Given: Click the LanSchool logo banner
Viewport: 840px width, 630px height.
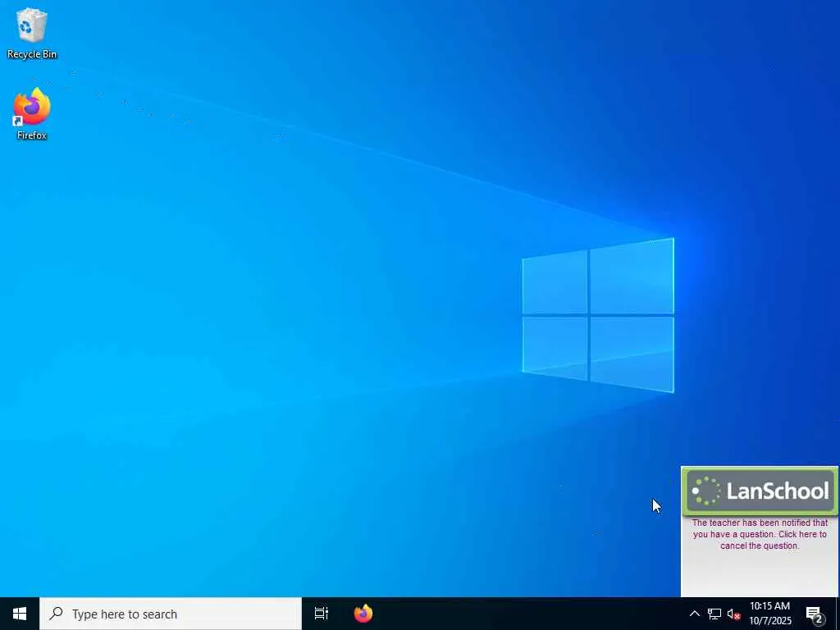Looking at the screenshot, I should point(760,491).
